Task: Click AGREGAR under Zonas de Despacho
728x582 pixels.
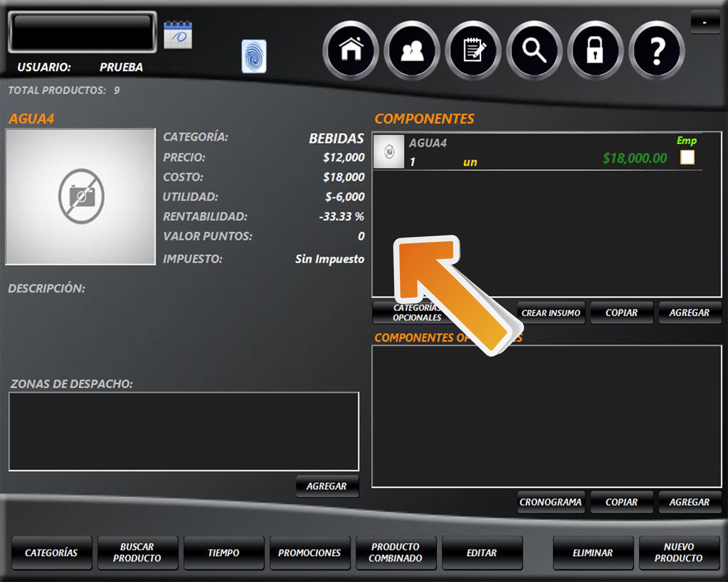Action: pos(327,486)
